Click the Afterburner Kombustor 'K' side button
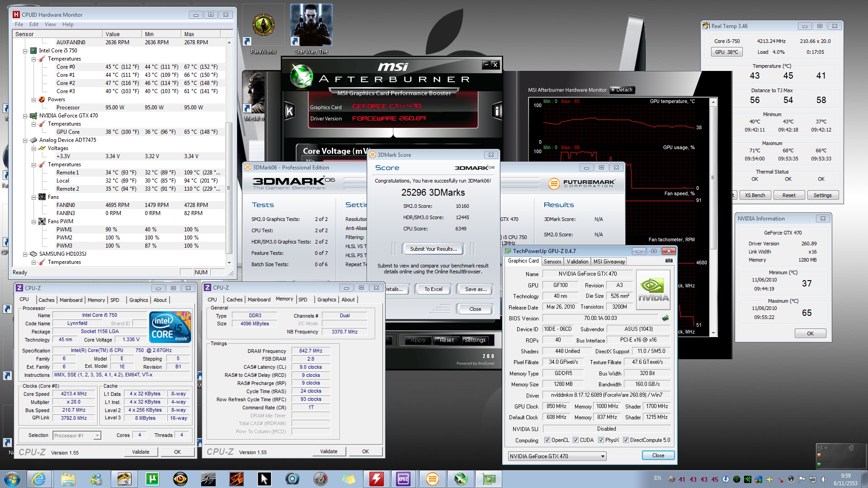Screen dimensions: 868x488 point(289,111)
